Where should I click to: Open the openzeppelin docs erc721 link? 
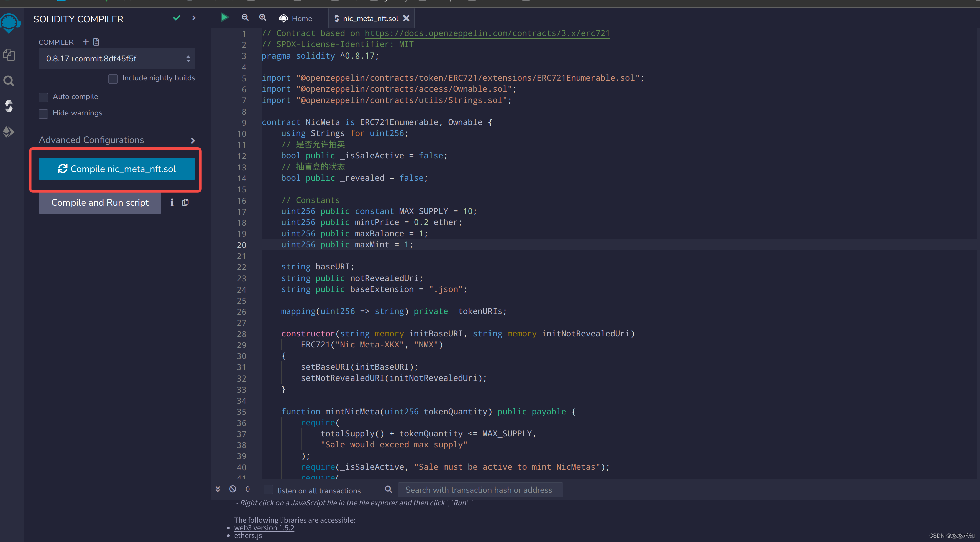(487, 33)
